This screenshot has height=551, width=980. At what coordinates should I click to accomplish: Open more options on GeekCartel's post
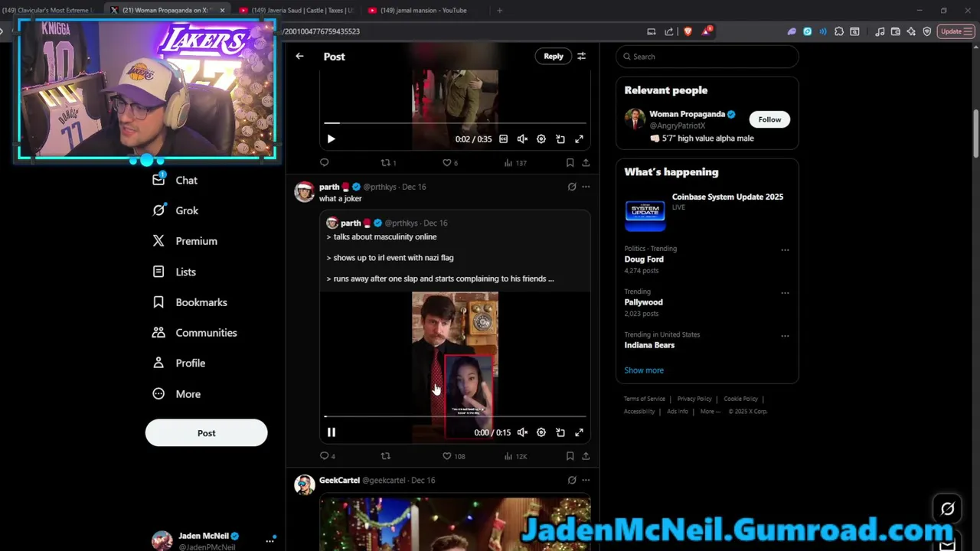[586, 481]
